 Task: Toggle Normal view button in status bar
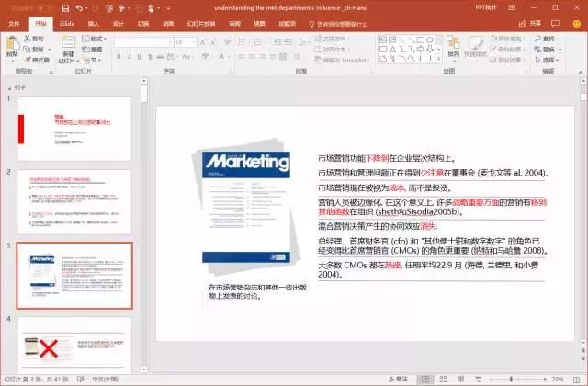point(425,380)
